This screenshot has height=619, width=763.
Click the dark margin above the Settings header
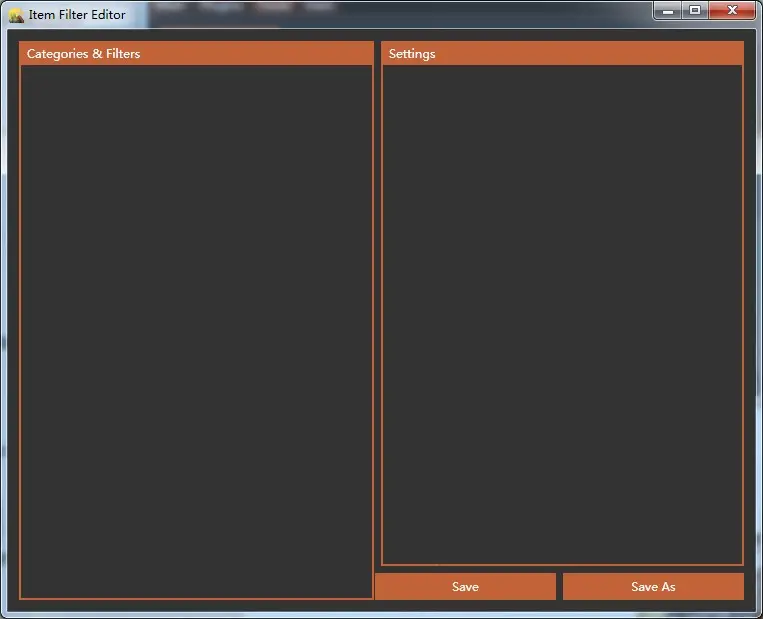click(562, 36)
